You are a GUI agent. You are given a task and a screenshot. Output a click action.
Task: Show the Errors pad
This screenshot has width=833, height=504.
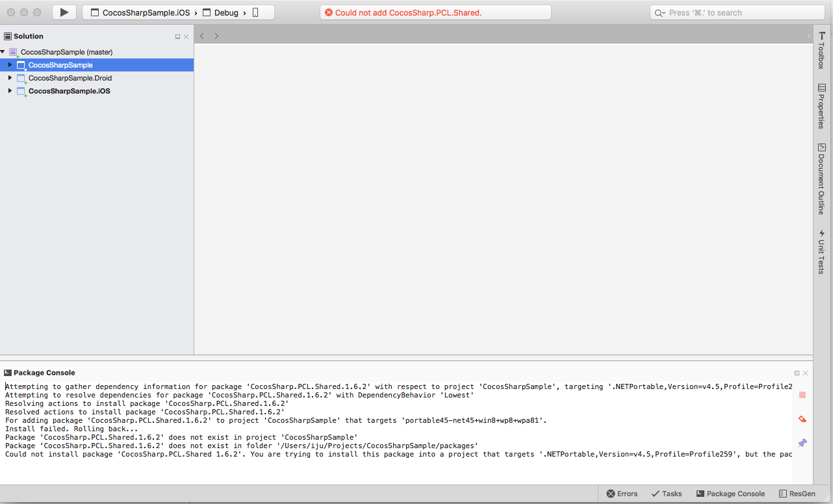pos(622,494)
